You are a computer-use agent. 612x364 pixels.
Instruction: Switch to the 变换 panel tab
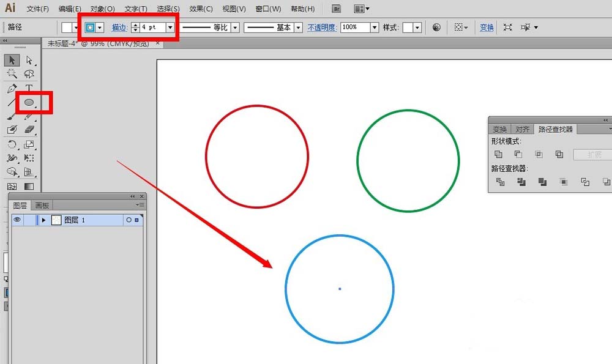tap(499, 129)
